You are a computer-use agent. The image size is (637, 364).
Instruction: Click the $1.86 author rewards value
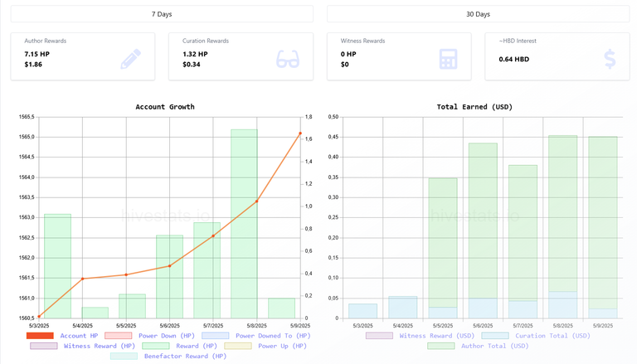coord(33,64)
